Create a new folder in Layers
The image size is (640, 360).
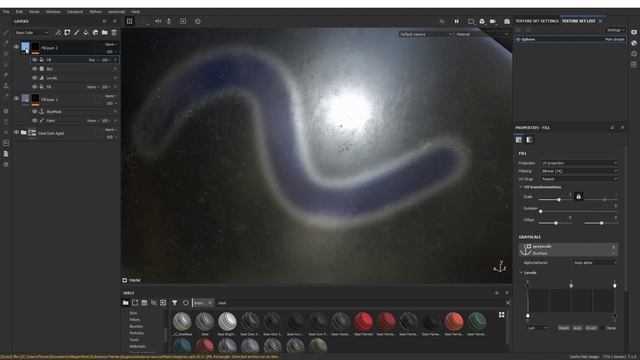tap(104, 33)
